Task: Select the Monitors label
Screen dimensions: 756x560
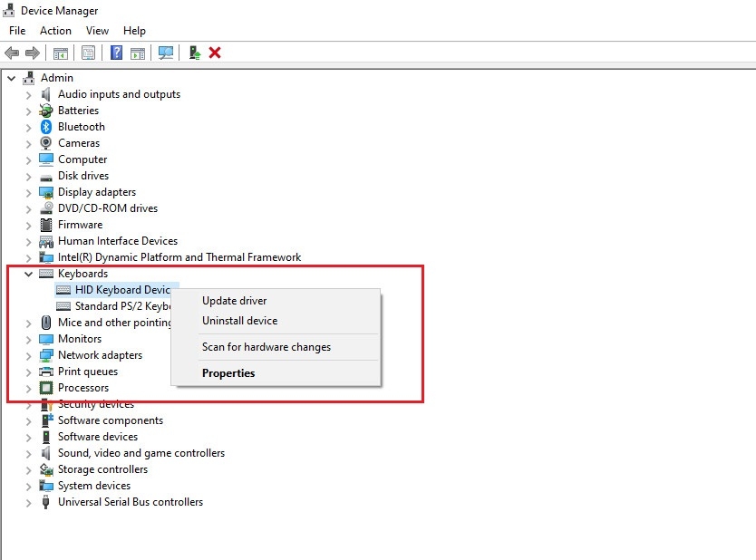Action: coord(80,339)
